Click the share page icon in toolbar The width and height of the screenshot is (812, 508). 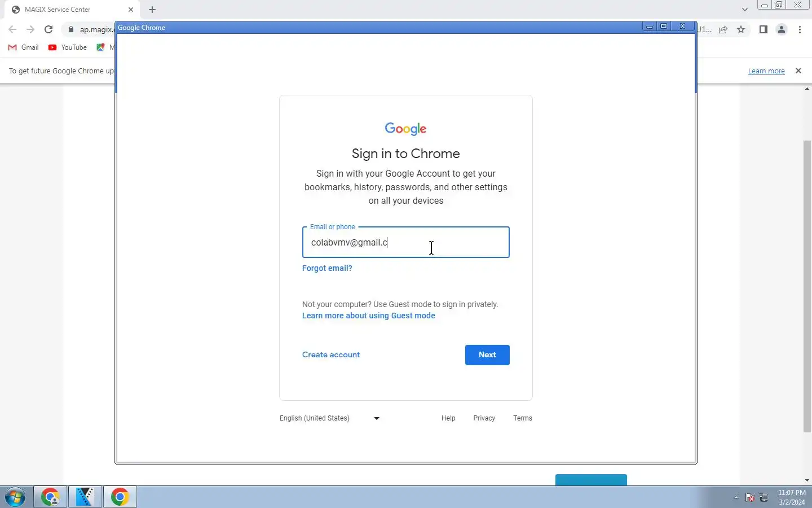[723, 29]
